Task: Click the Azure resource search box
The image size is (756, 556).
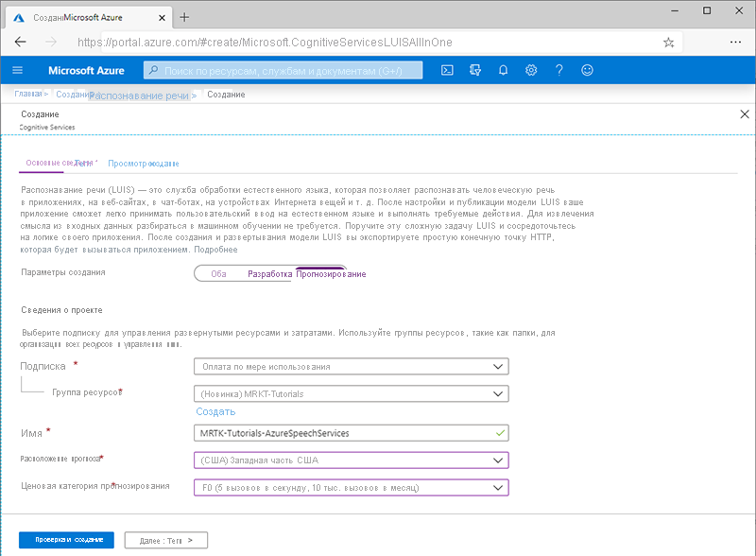Action: (x=283, y=71)
